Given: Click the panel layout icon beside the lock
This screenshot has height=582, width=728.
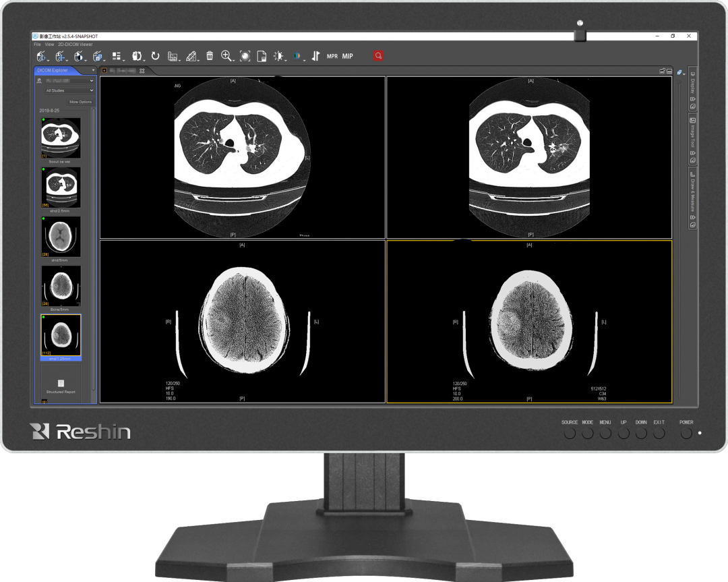Looking at the screenshot, I should coord(669,71).
